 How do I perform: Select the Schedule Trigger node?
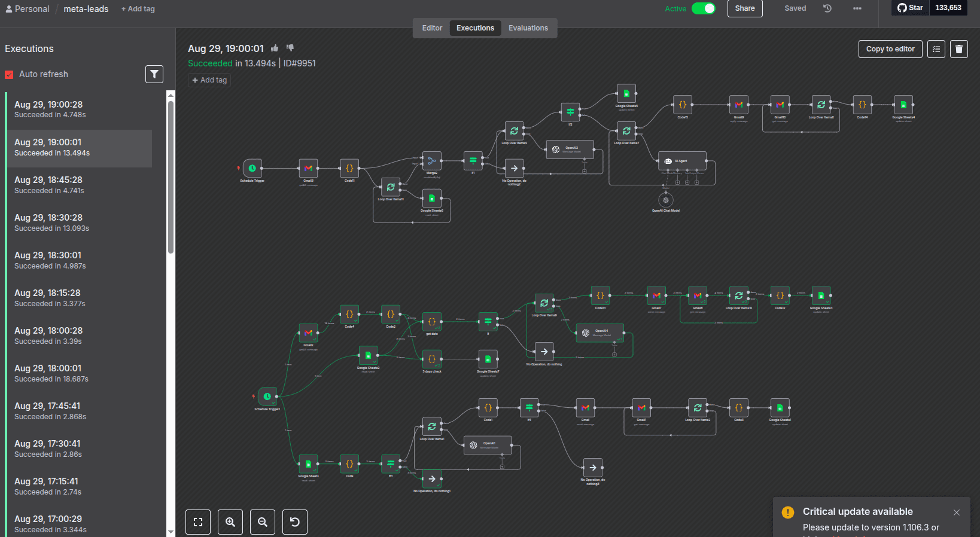[x=252, y=168]
